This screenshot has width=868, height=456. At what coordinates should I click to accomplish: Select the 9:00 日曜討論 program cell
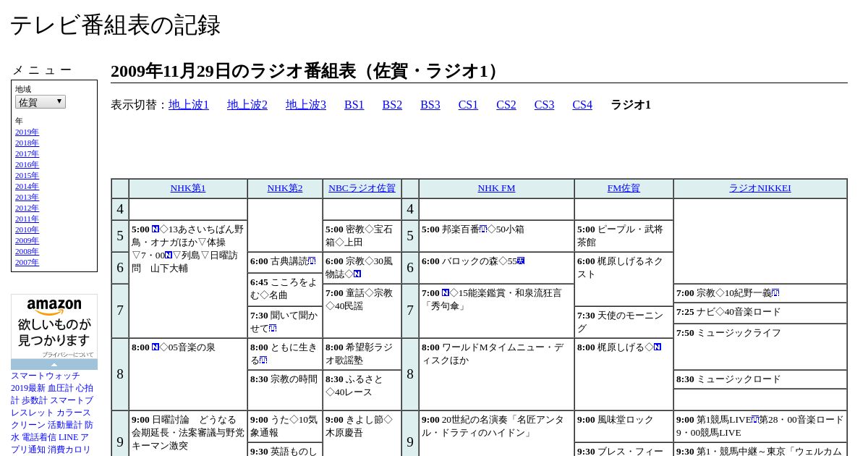(188, 434)
